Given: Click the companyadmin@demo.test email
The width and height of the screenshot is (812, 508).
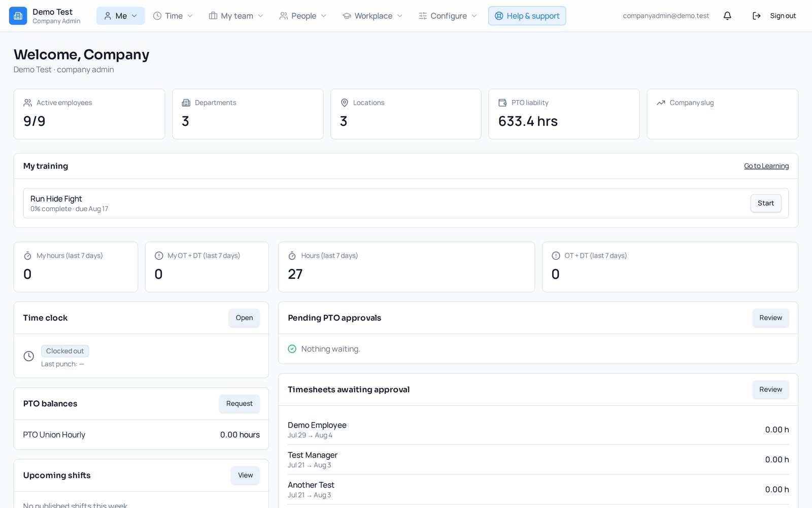Looking at the screenshot, I should pos(666,16).
